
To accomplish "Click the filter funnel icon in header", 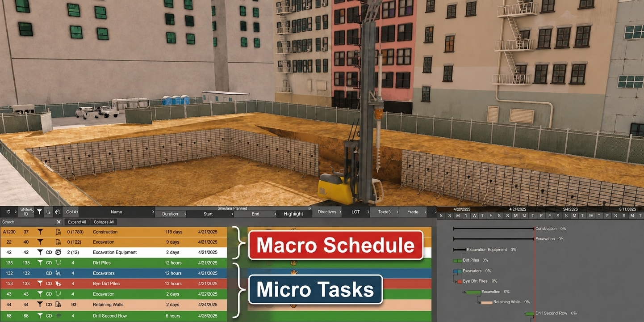I will [x=39, y=212].
